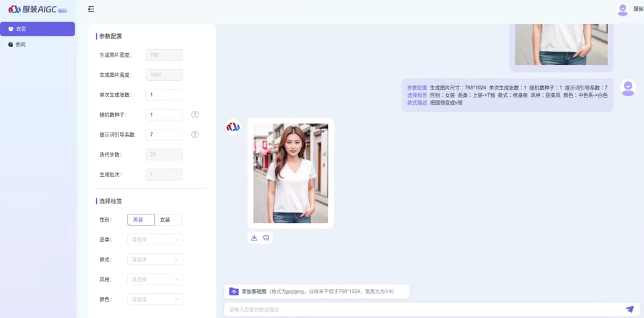The image size is (644, 318).
Task: Select 女装 gender option
Action: click(x=168, y=220)
